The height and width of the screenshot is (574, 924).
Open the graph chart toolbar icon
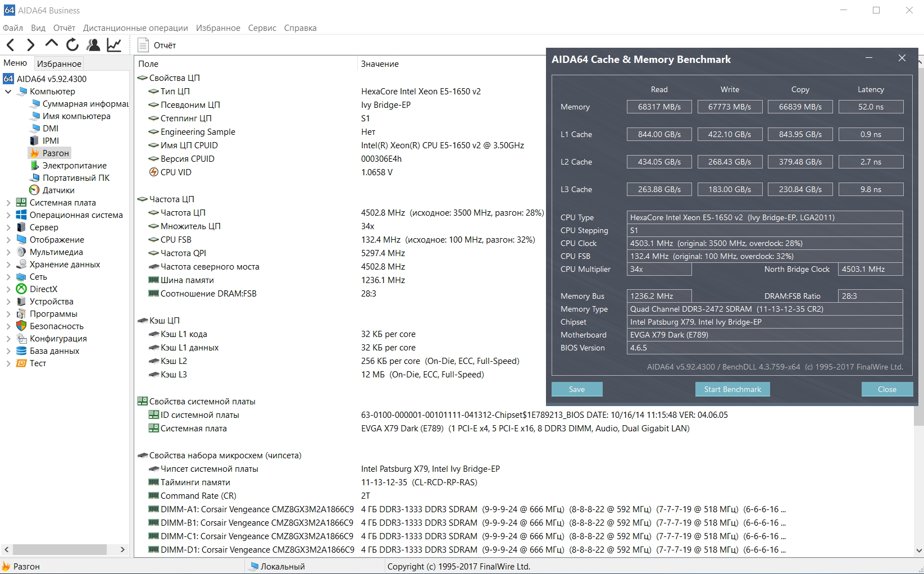click(114, 45)
